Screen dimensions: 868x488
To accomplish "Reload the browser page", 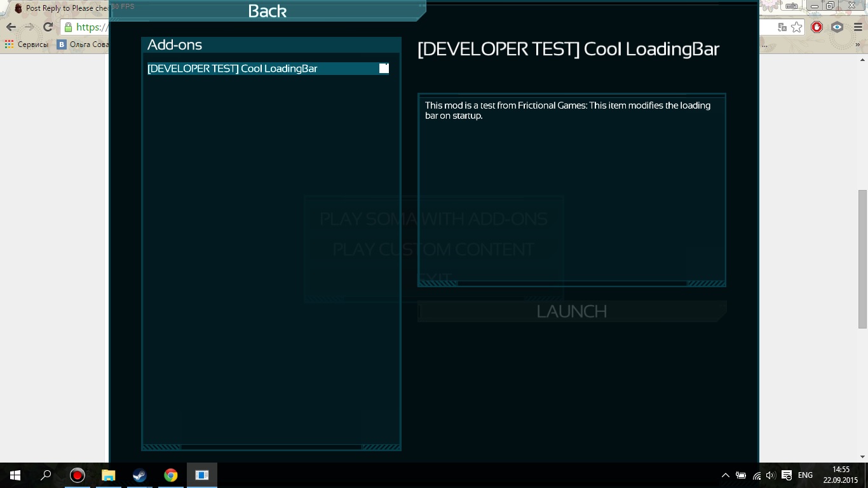I will [x=48, y=27].
